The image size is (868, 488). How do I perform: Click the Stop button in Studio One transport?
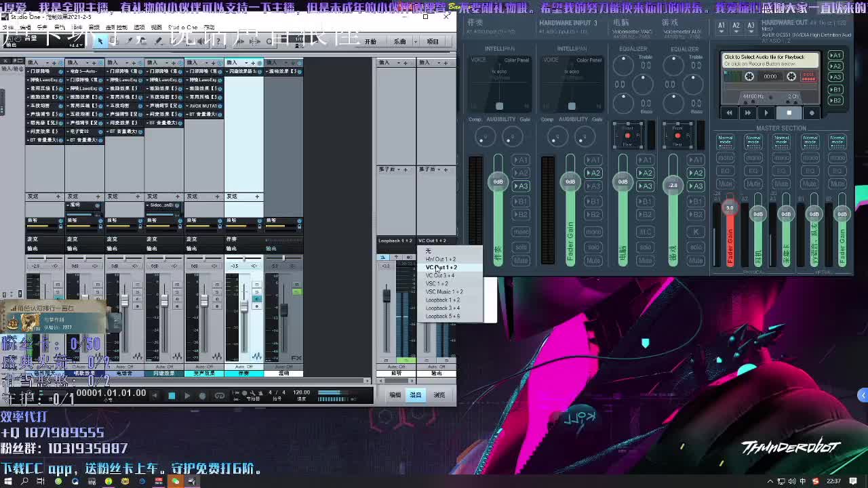coord(172,396)
